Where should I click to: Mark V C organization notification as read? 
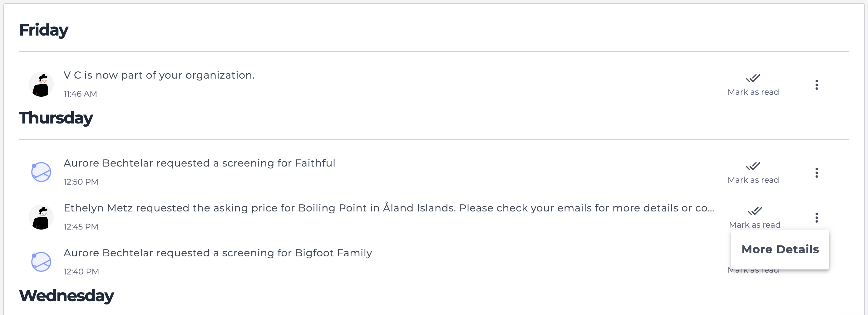pyautogui.click(x=753, y=92)
